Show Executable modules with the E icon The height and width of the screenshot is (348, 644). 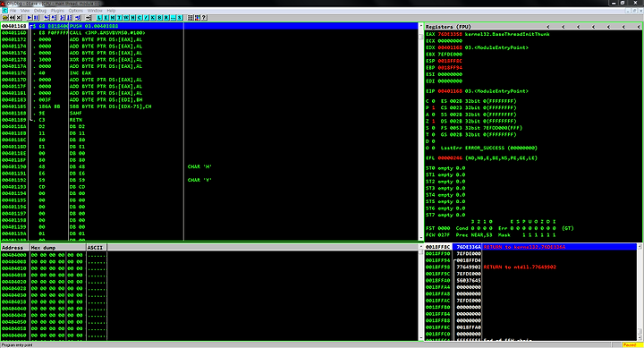(106, 18)
